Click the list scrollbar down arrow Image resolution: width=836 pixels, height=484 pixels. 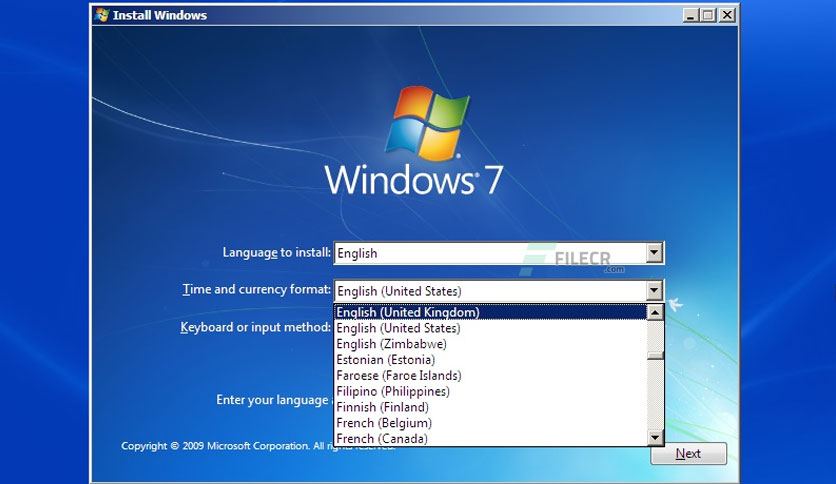point(655,438)
